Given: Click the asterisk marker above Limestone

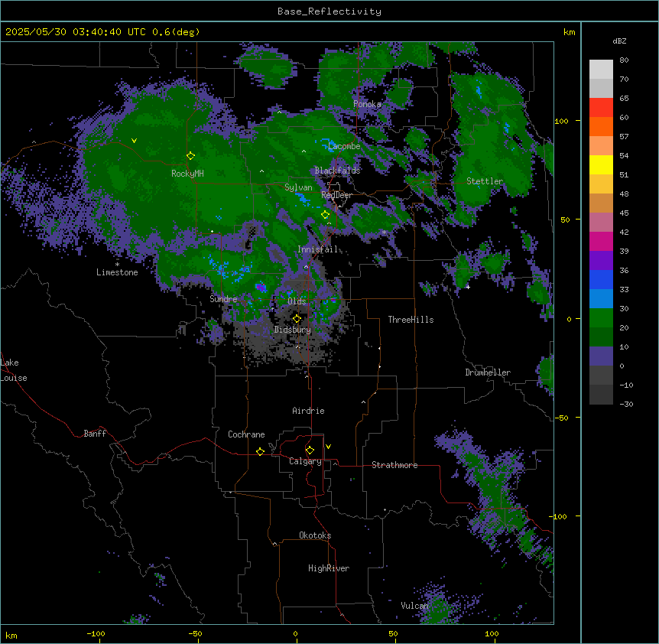Looking at the screenshot, I should pos(117,265).
